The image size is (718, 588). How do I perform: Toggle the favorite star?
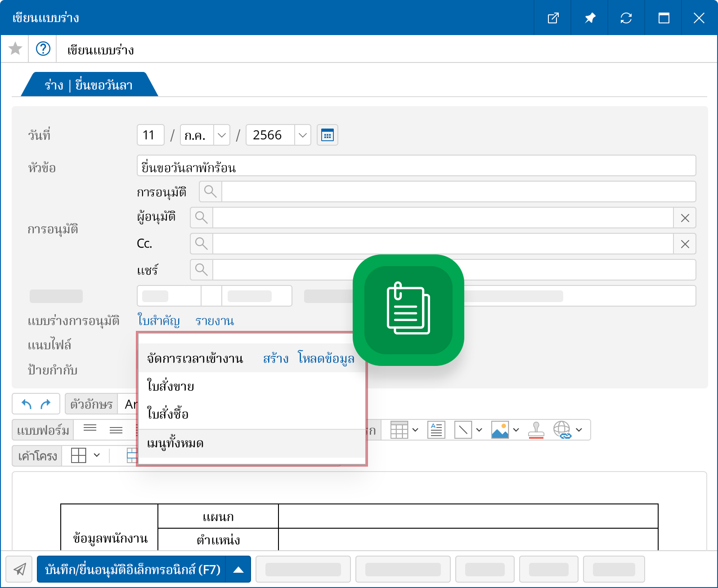pos(15,49)
